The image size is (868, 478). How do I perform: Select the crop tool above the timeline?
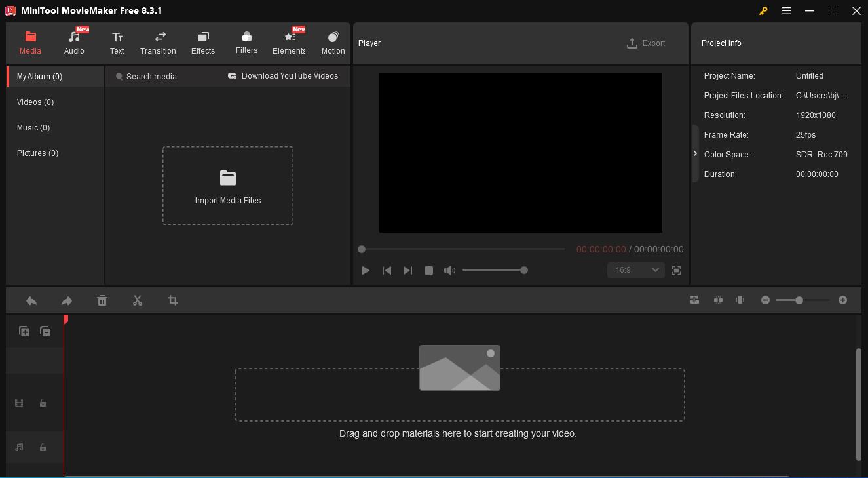(x=172, y=300)
